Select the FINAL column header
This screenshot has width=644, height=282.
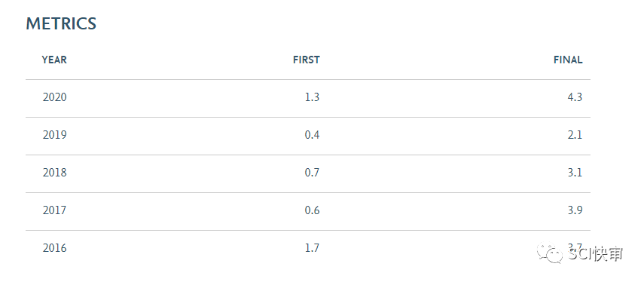[568, 60]
